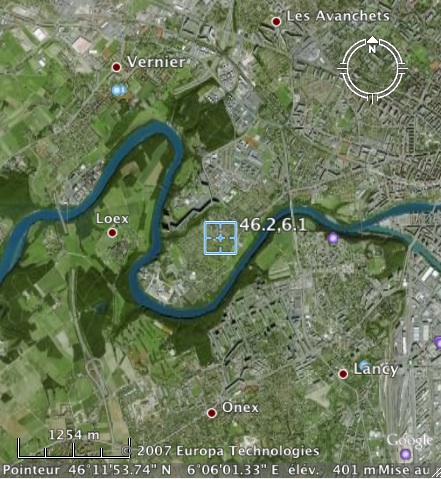Select the Les Avanchets red place marker

[276, 22]
